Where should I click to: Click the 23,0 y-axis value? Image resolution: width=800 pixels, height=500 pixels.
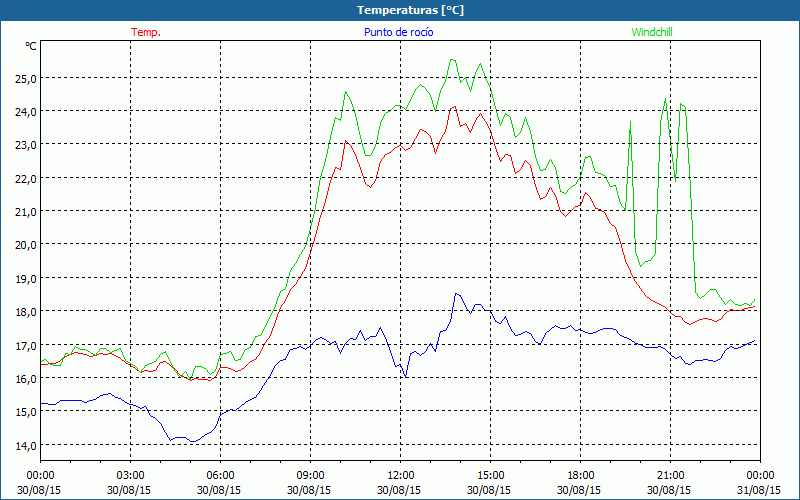[x=26, y=144]
